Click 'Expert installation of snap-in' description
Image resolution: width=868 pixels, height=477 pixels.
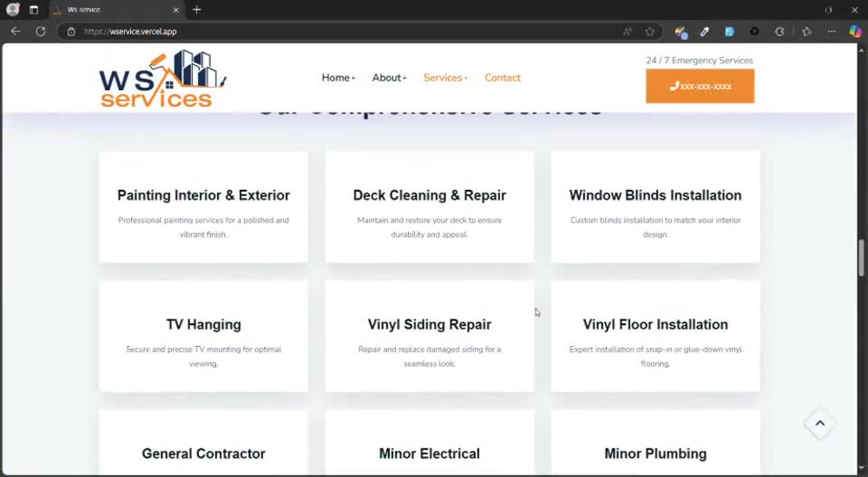(x=655, y=356)
